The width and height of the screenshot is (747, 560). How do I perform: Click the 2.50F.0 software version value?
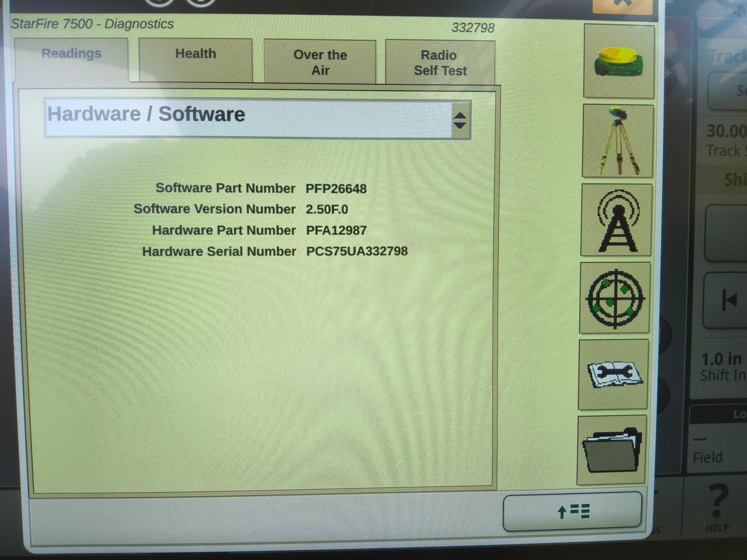pos(327,209)
